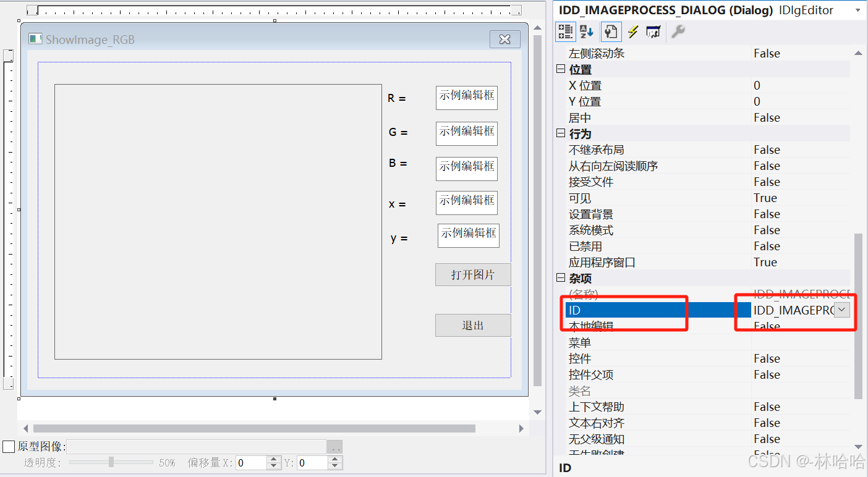The width and height of the screenshot is (868, 477).
Task: Select the Messages icon in Properties toolbar
Action: coord(653,32)
